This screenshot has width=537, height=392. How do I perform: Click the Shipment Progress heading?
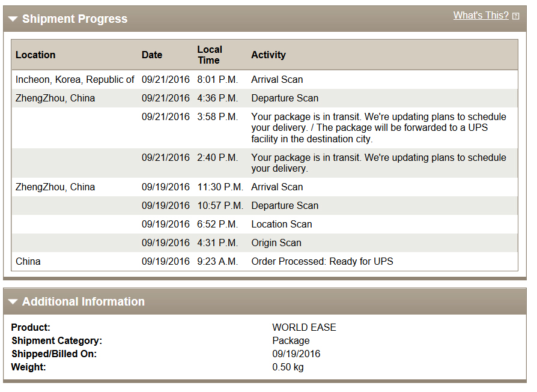tap(74, 19)
